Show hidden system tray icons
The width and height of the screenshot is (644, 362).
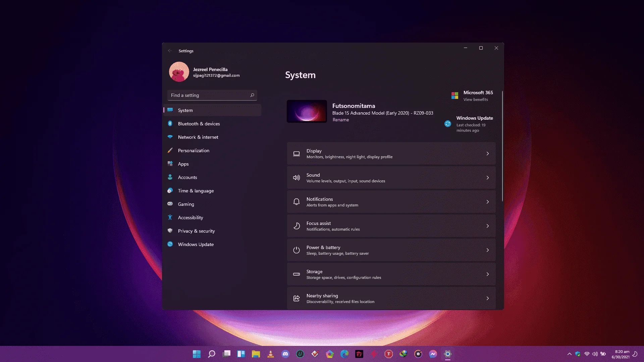(x=569, y=354)
